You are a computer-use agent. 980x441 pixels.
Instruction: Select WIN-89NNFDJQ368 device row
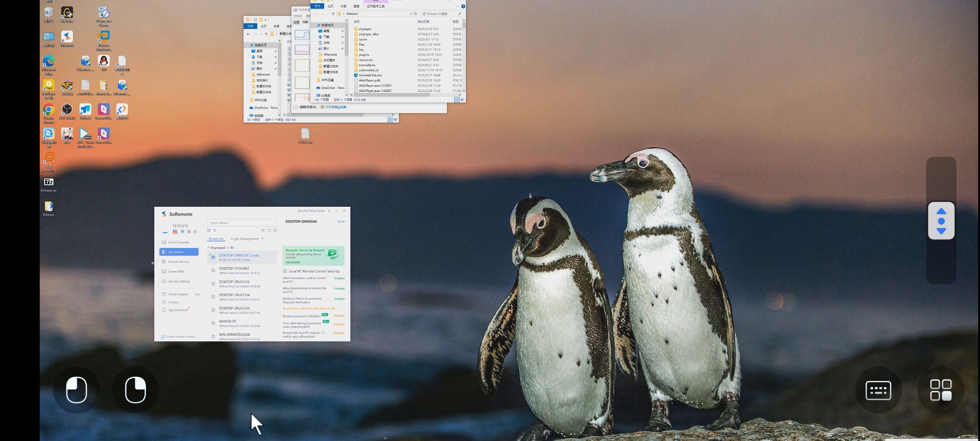coord(242,337)
